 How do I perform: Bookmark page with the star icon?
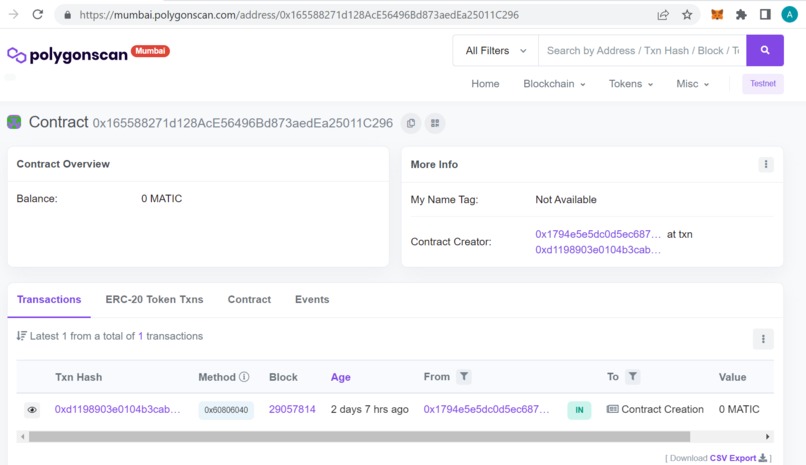687,15
